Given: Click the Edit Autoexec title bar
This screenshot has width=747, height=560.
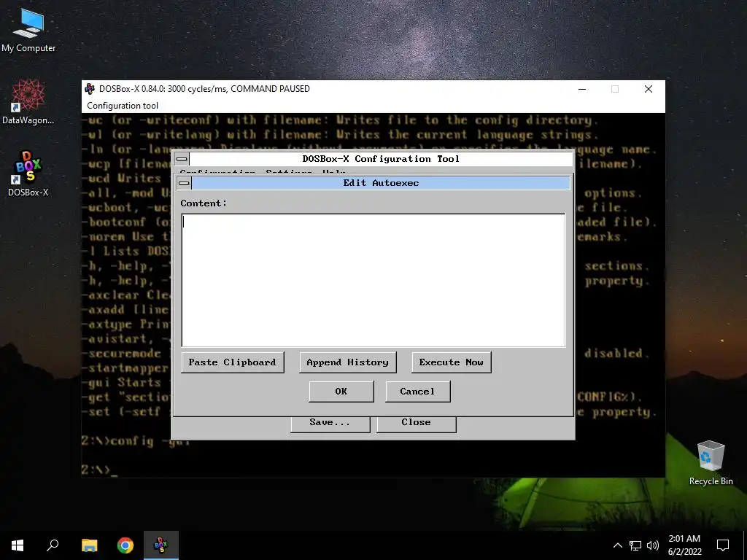Looking at the screenshot, I should click(381, 183).
